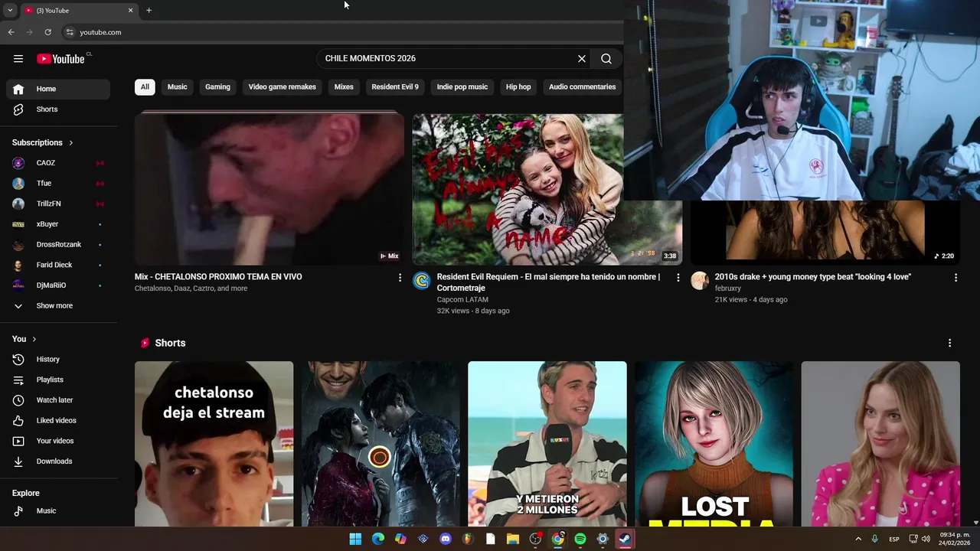
Task: Click the YouTube logo
Action: point(60,59)
